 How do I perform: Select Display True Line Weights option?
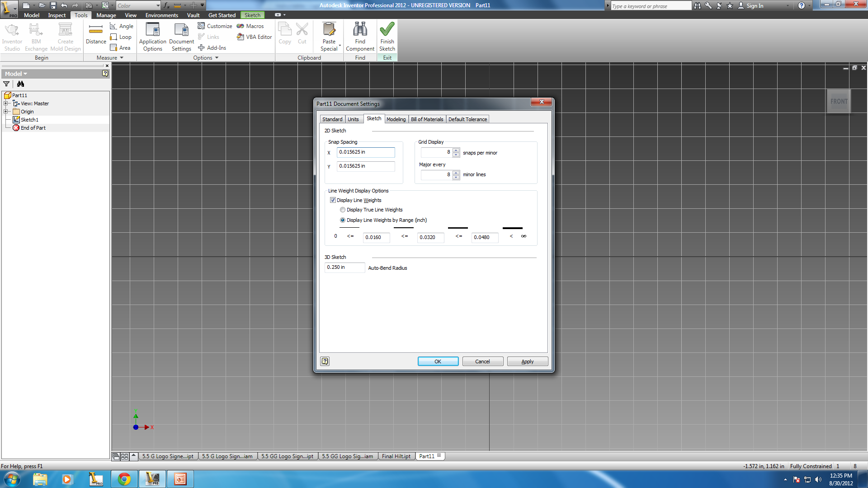click(x=343, y=210)
